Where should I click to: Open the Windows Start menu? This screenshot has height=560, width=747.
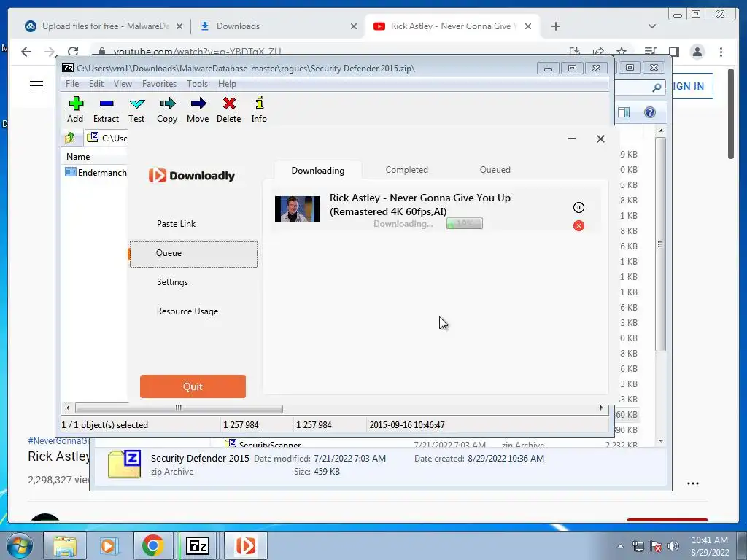[20, 545]
